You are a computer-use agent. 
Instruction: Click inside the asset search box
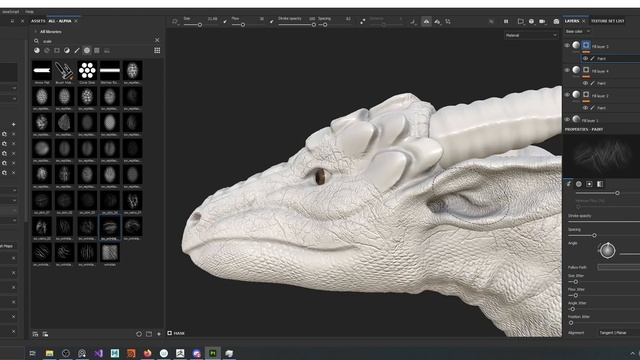point(96,41)
